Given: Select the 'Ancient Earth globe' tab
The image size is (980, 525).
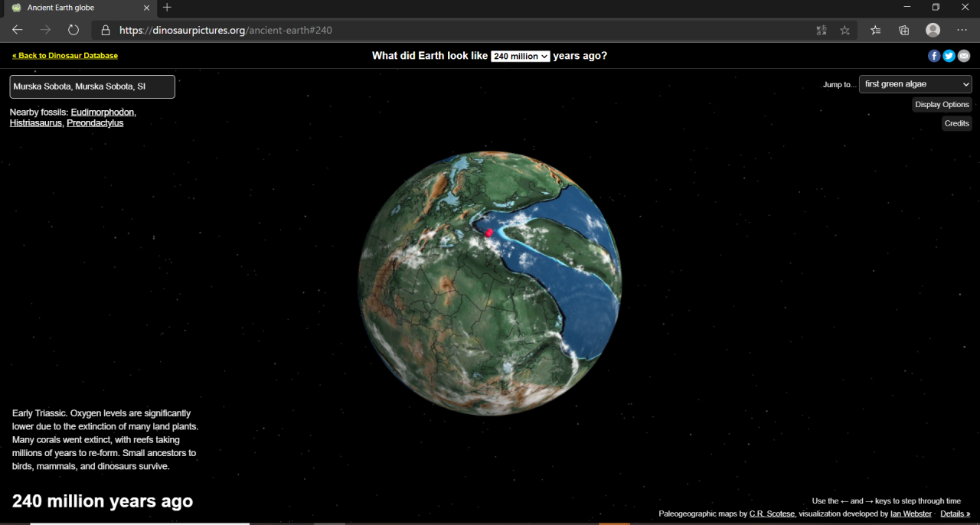Looking at the screenshot, I should click(x=77, y=8).
